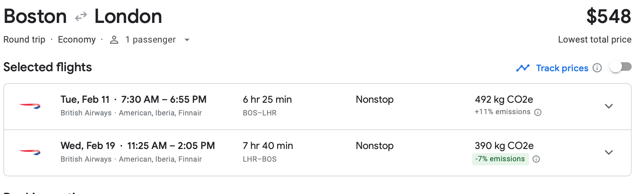644x194 pixels.
Task: Click the Selected flights heading
Action: click(x=47, y=67)
